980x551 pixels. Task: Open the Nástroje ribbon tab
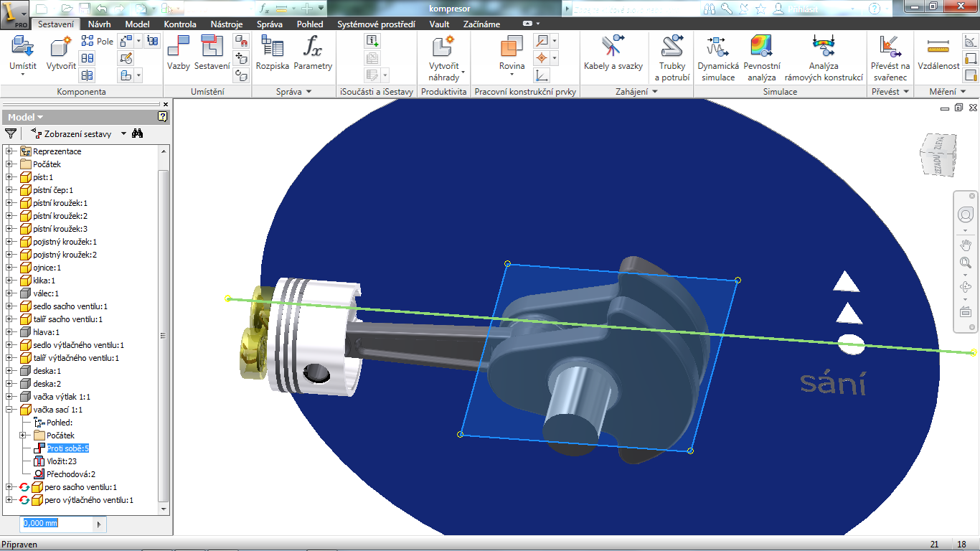tap(226, 24)
